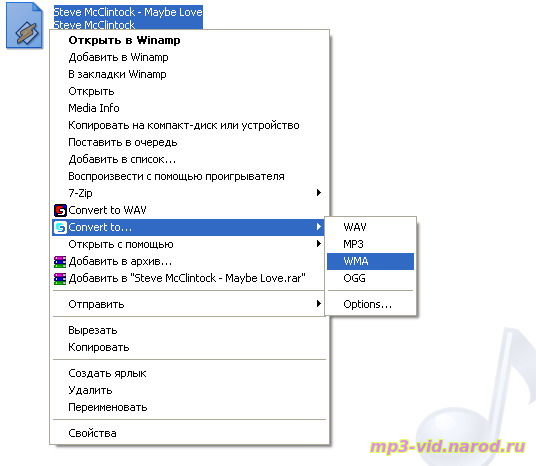Click the highlighted Convert to... entry
Viewport: 536px width, 466px height.
(188, 227)
